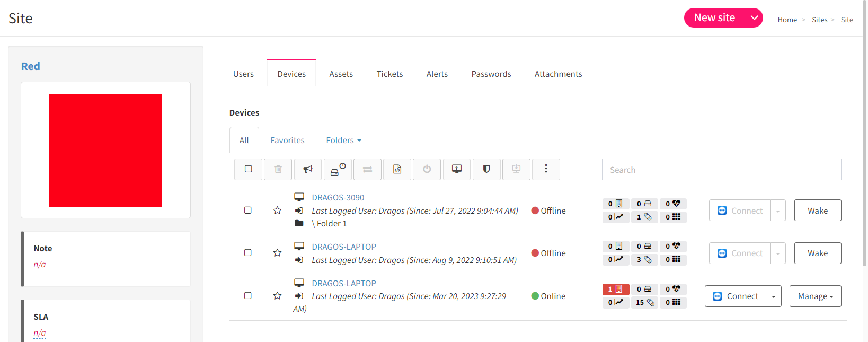Open the three-dots more actions menu
Image resolution: width=868 pixels, height=342 pixels.
click(x=546, y=169)
